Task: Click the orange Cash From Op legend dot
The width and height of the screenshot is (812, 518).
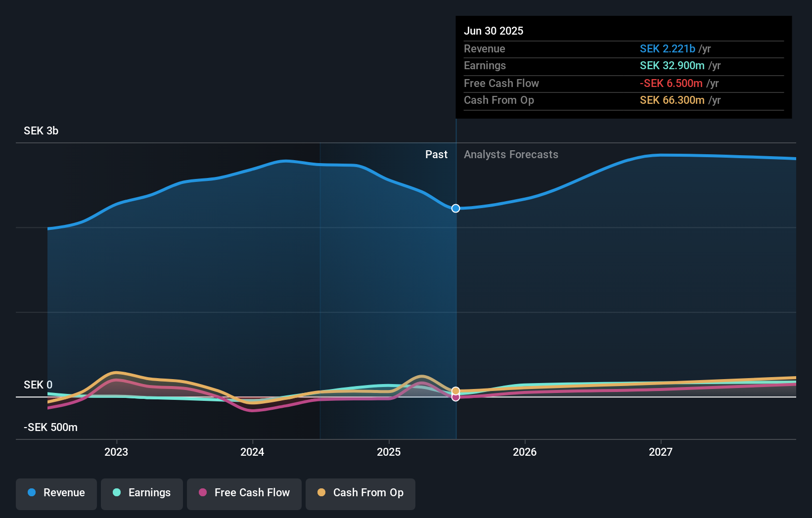Action: click(x=322, y=493)
